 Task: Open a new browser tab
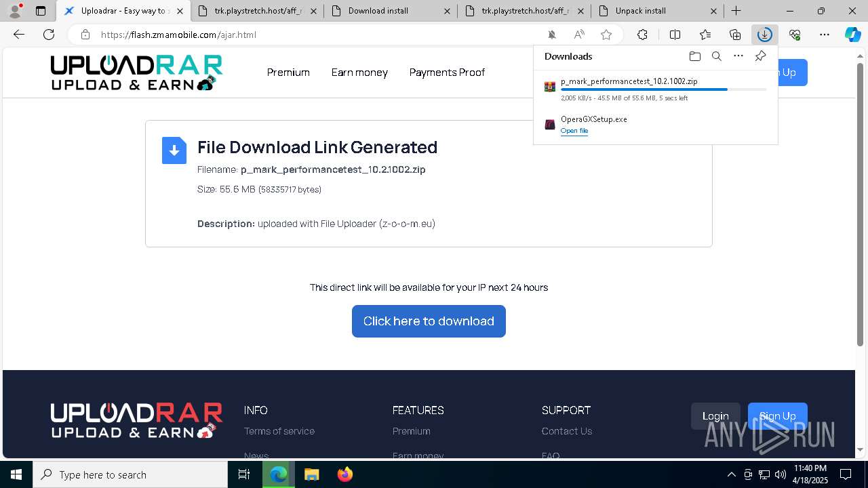736,11
